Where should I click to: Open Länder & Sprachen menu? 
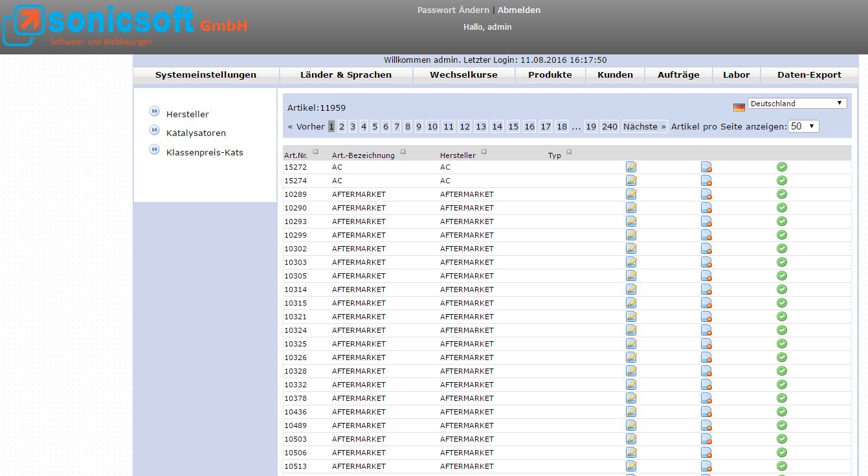pyautogui.click(x=346, y=75)
